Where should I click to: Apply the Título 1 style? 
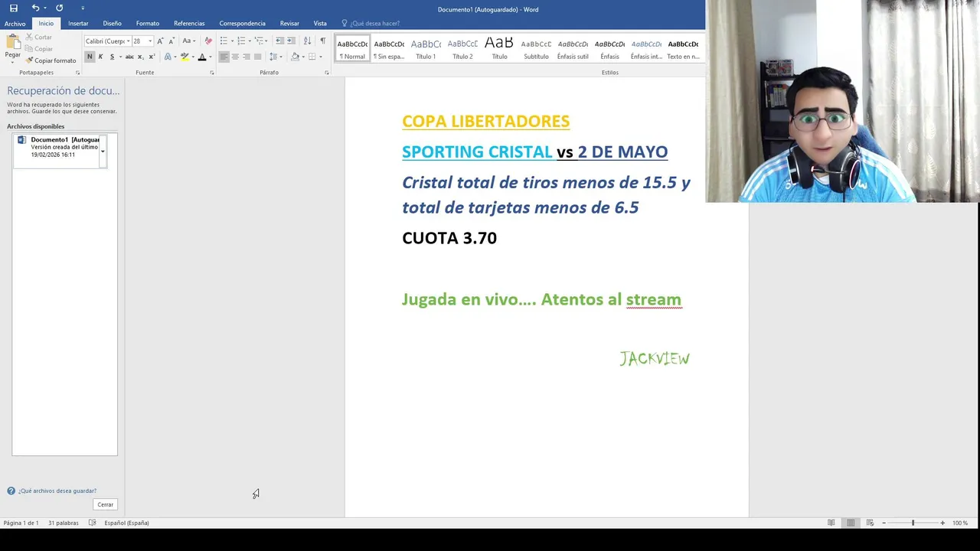[426, 49]
